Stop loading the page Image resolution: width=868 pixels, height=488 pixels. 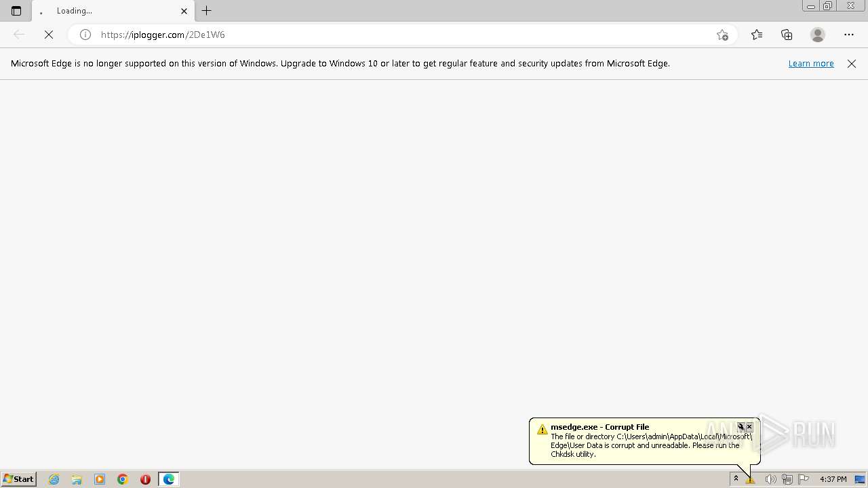(49, 35)
